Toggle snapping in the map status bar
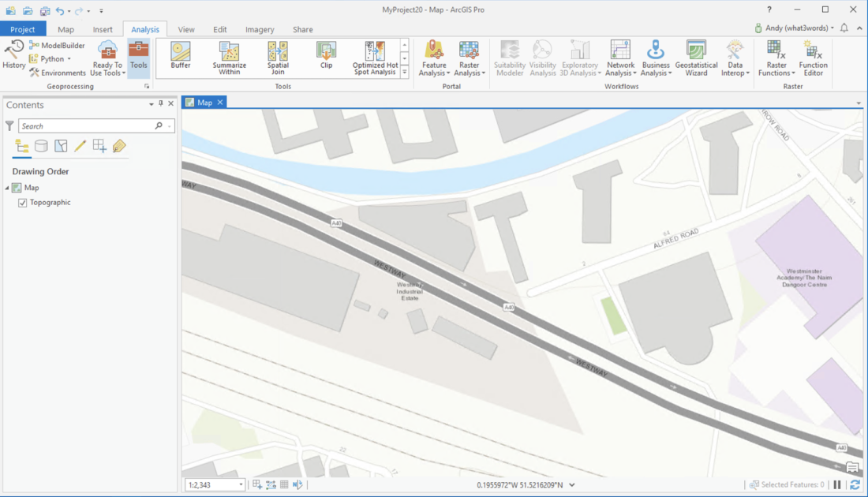This screenshot has height=497, width=868. 257,485
